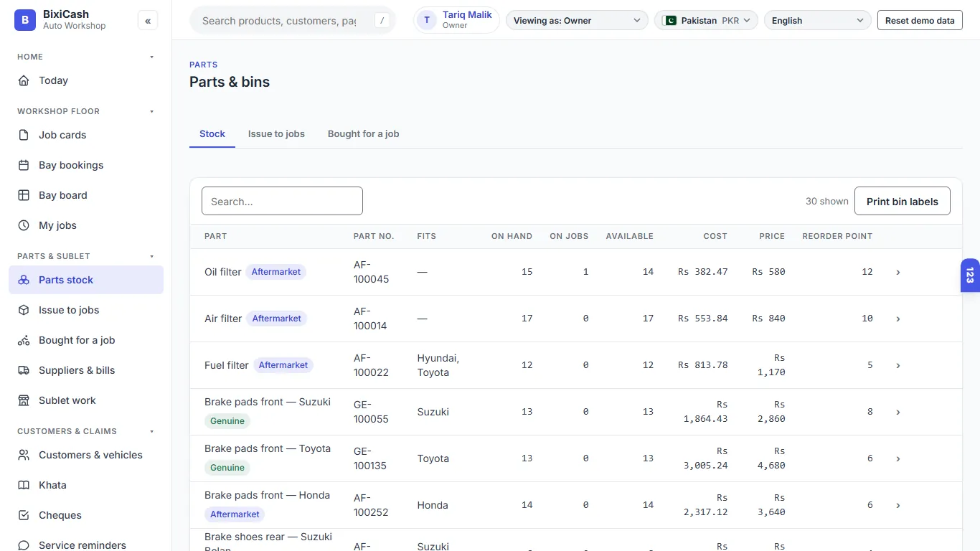This screenshot has height=551, width=980.
Task: Click the Reset demo data button
Action: [920, 21]
